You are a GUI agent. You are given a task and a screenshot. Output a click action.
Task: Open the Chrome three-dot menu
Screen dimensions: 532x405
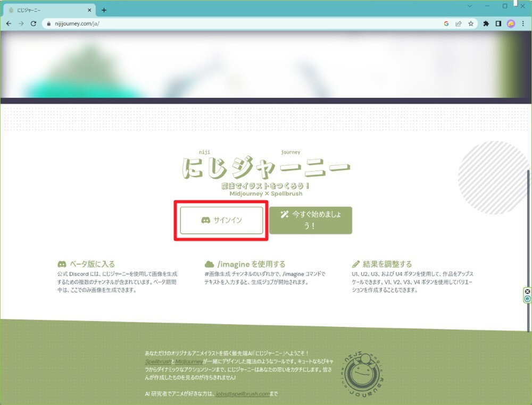(x=523, y=24)
